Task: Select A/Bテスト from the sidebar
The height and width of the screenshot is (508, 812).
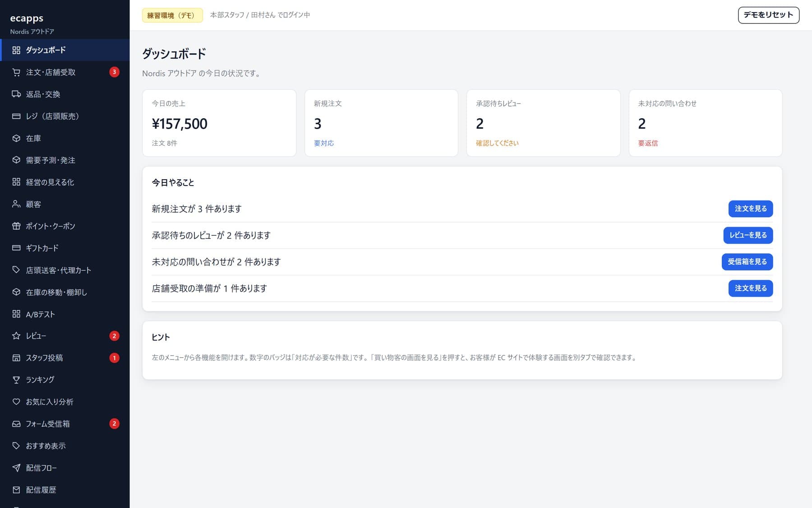Action: click(65, 314)
